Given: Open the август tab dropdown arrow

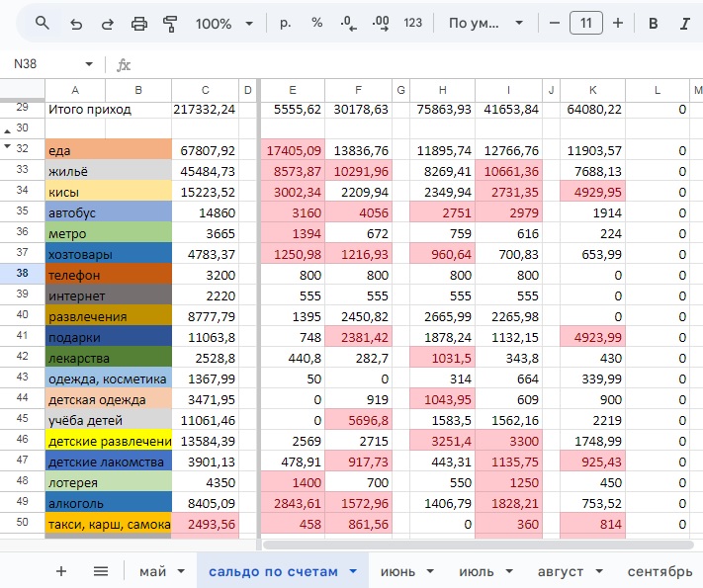Looking at the screenshot, I should pyautogui.click(x=599, y=571).
